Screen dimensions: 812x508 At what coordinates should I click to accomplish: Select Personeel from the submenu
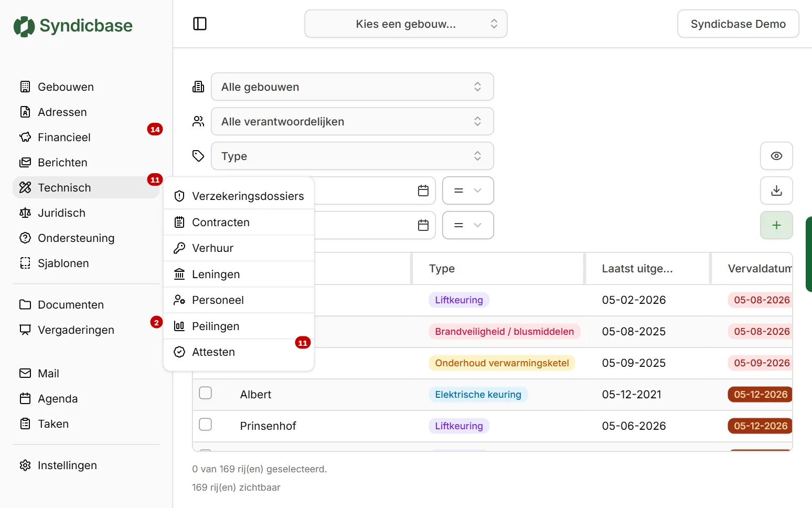pyautogui.click(x=239, y=300)
